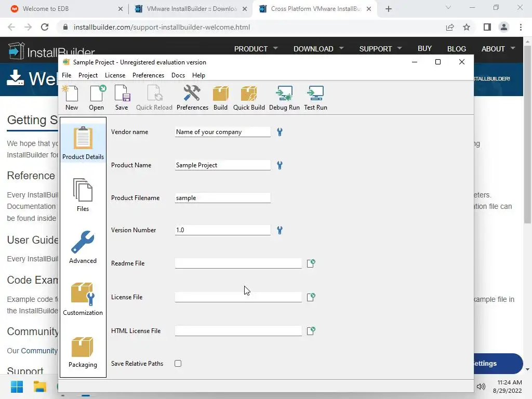This screenshot has height=399, width=532.
Task: Open the License menu
Action: tap(115, 75)
